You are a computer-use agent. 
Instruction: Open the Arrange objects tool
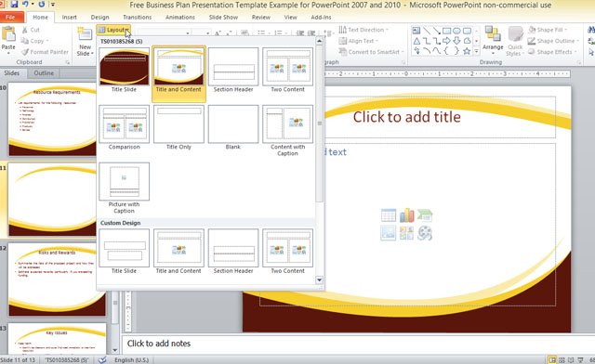(x=493, y=38)
